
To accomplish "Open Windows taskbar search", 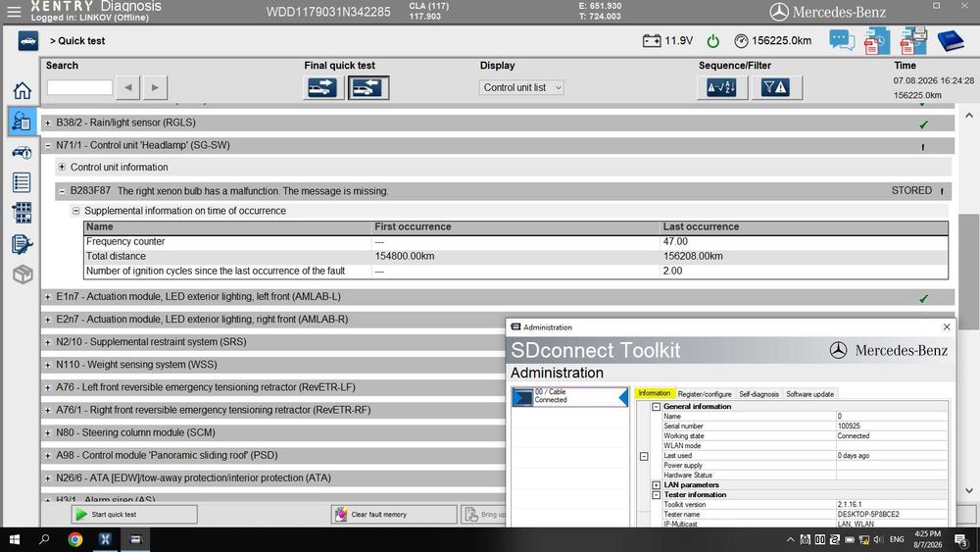I will (44, 539).
